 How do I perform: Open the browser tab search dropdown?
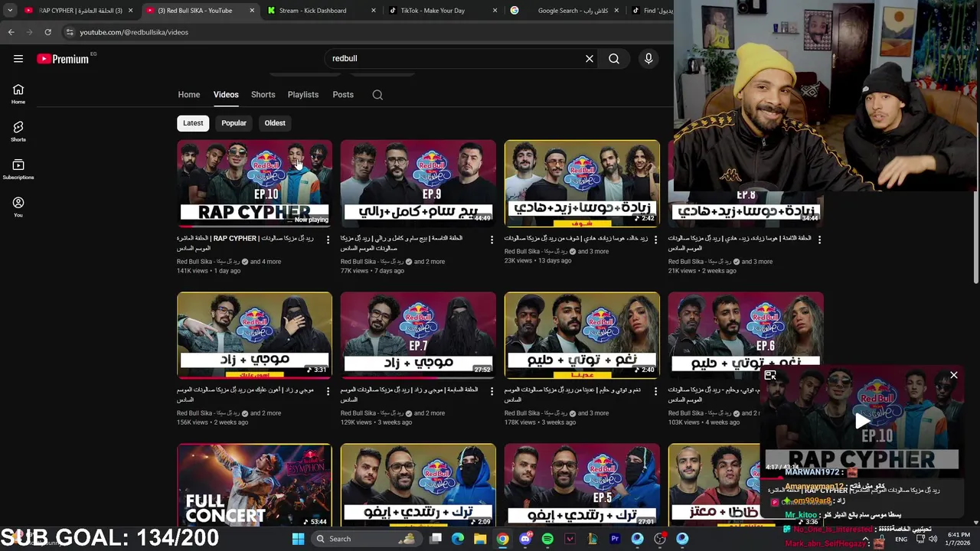click(10, 11)
